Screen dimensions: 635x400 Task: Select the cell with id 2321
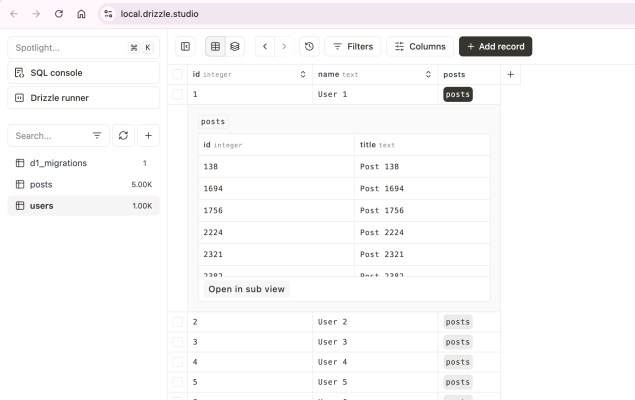coord(277,254)
